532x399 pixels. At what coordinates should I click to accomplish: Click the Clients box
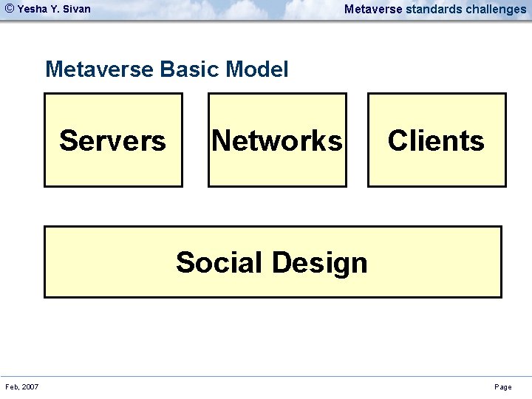pyautogui.click(x=437, y=140)
